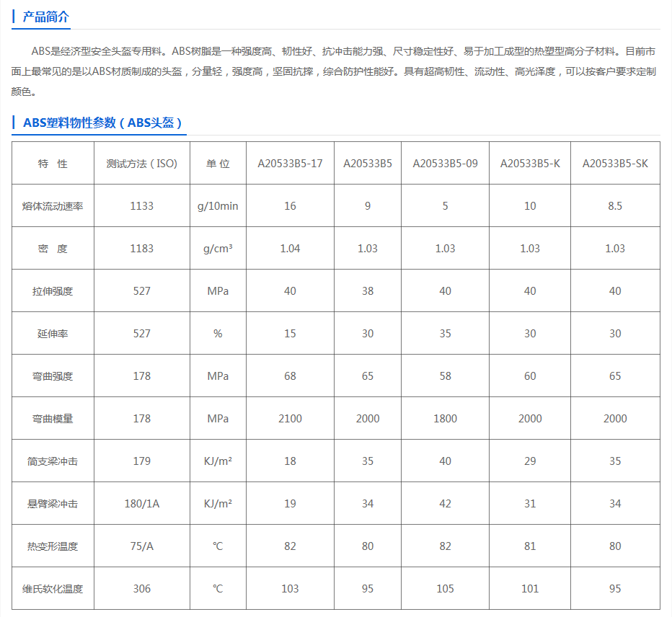The image size is (672, 617).
Task: Click the flexural strength value 68
Action: [290, 376]
